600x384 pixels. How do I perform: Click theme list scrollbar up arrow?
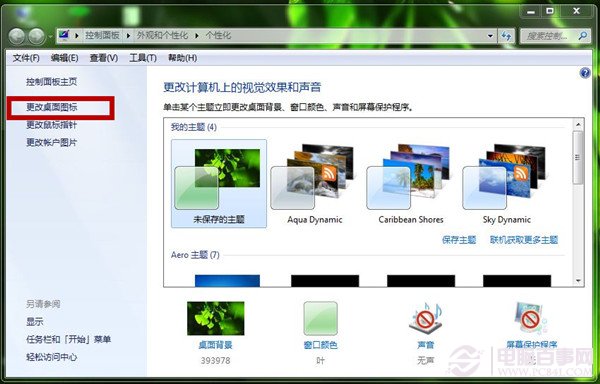click(578, 124)
